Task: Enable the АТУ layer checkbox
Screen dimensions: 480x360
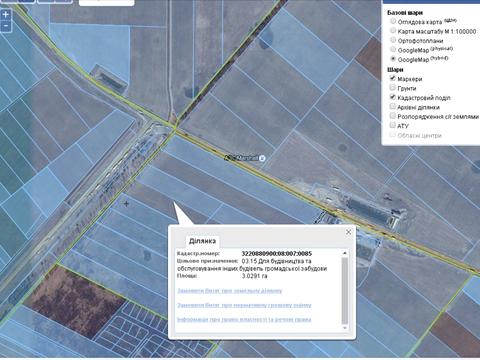Action: coord(393,125)
